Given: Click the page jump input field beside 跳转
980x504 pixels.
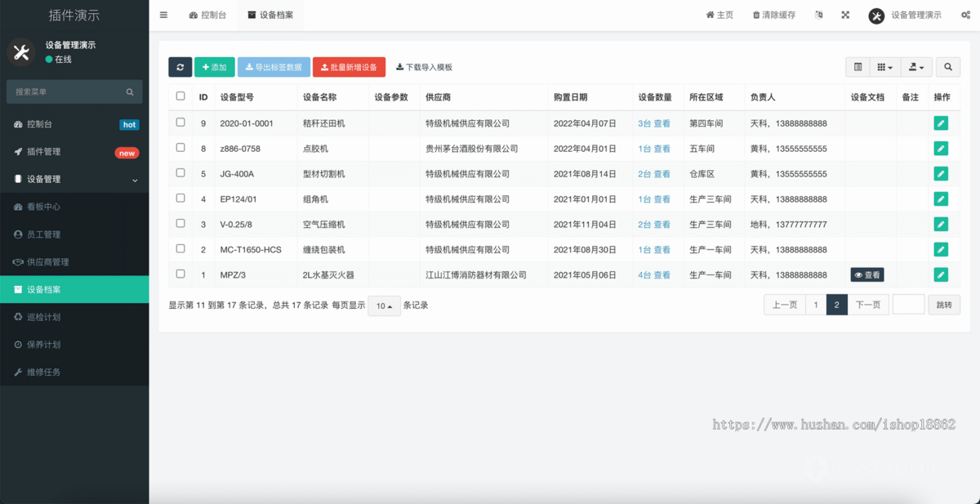Looking at the screenshot, I should 909,304.
